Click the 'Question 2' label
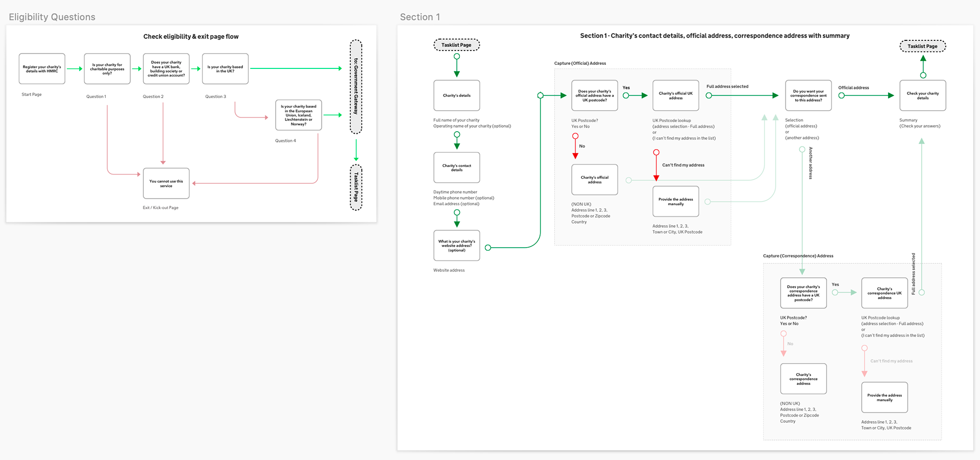 pos(153,96)
